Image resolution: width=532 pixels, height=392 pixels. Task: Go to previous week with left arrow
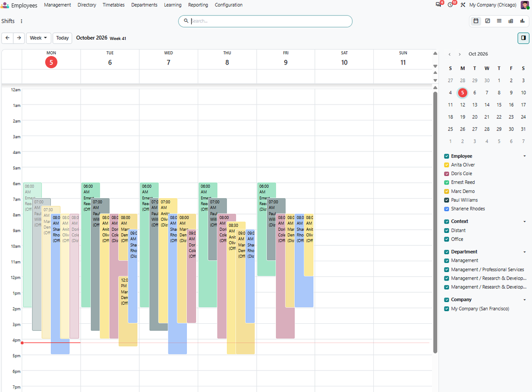pyautogui.click(x=8, y=38)
